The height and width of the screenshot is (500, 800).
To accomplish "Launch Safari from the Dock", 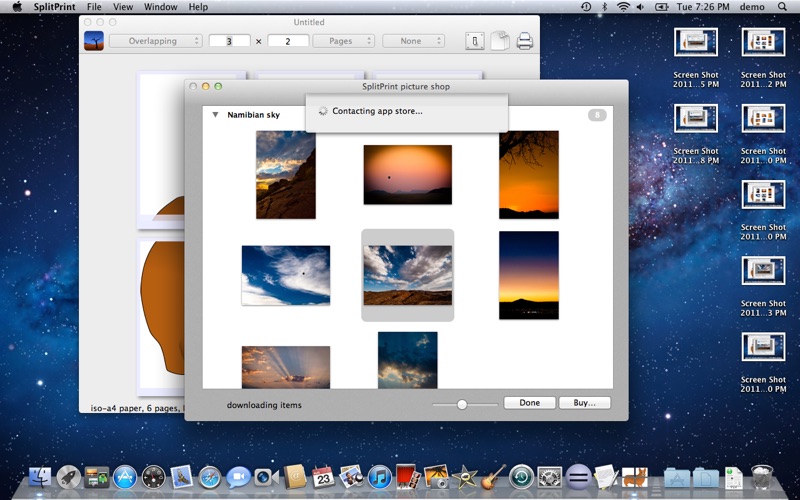I will (x=210, y=478).
